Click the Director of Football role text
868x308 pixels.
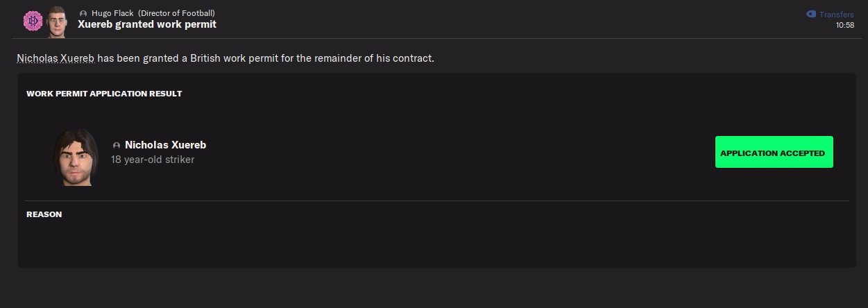(x=176, y=13)
